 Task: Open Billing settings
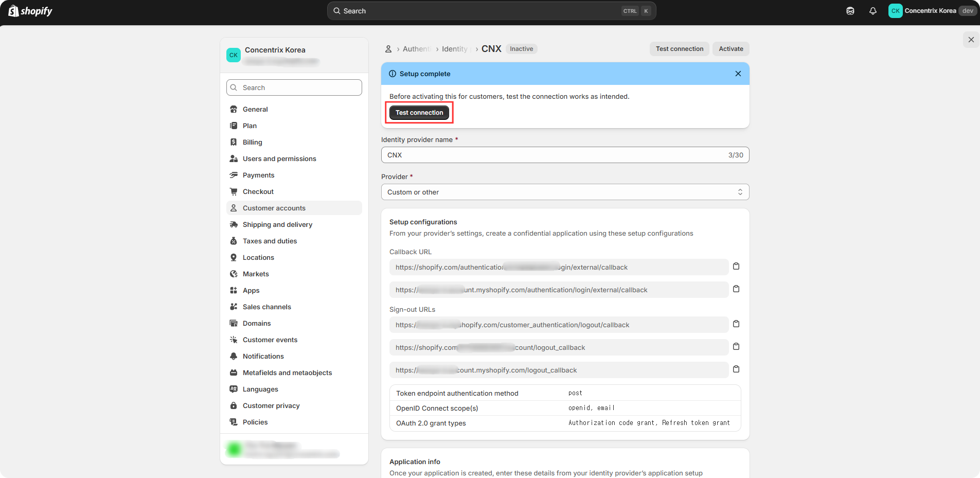point(294,142)
